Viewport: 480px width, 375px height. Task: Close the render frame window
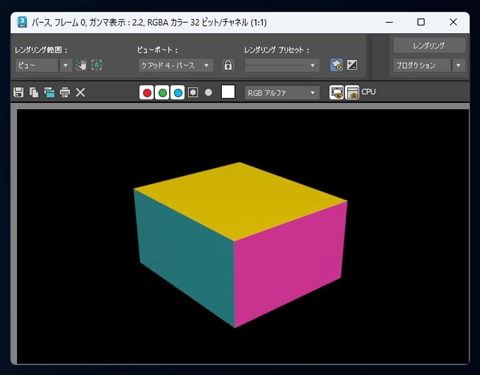pos(453,22)
